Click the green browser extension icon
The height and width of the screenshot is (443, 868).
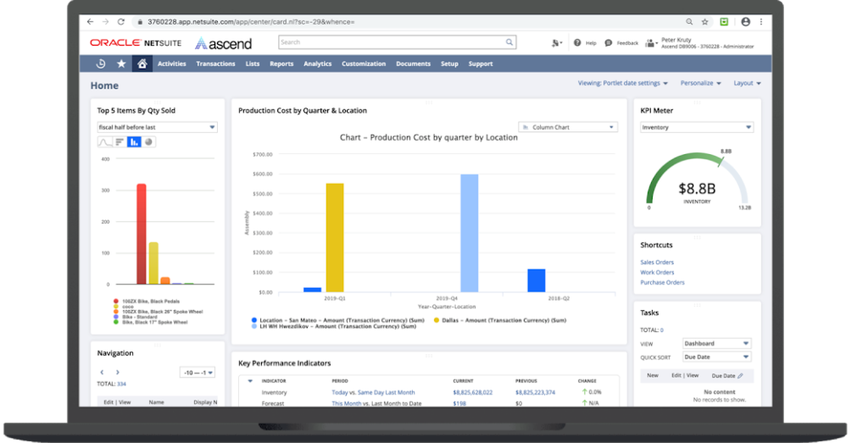click(724, 21)
